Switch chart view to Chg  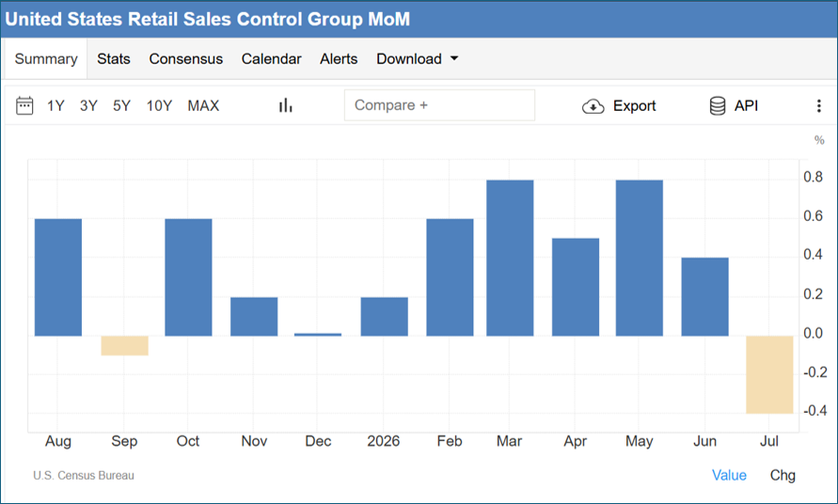point(783,475)
